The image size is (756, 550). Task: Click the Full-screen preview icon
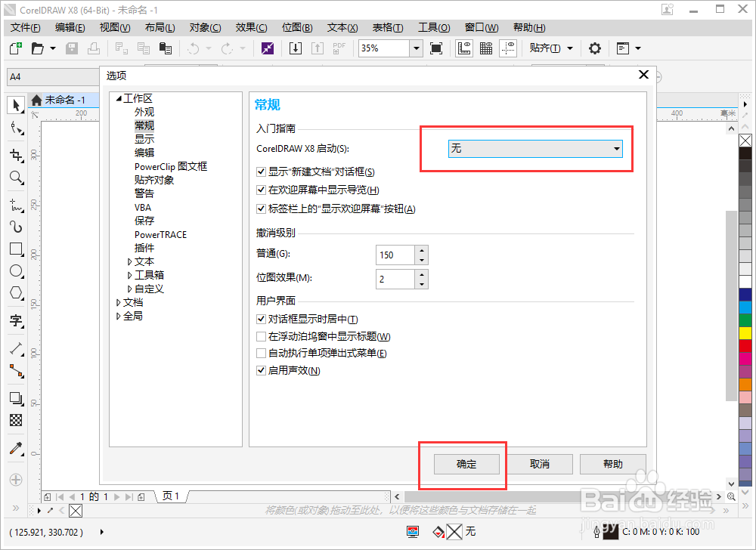436,48
